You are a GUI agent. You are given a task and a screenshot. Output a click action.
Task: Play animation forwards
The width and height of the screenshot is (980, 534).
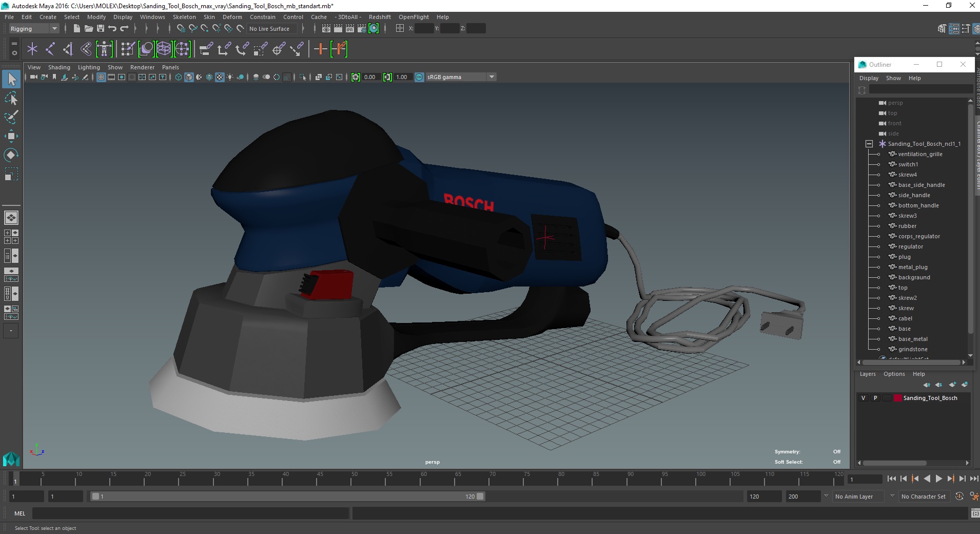(x=938, y=479)
